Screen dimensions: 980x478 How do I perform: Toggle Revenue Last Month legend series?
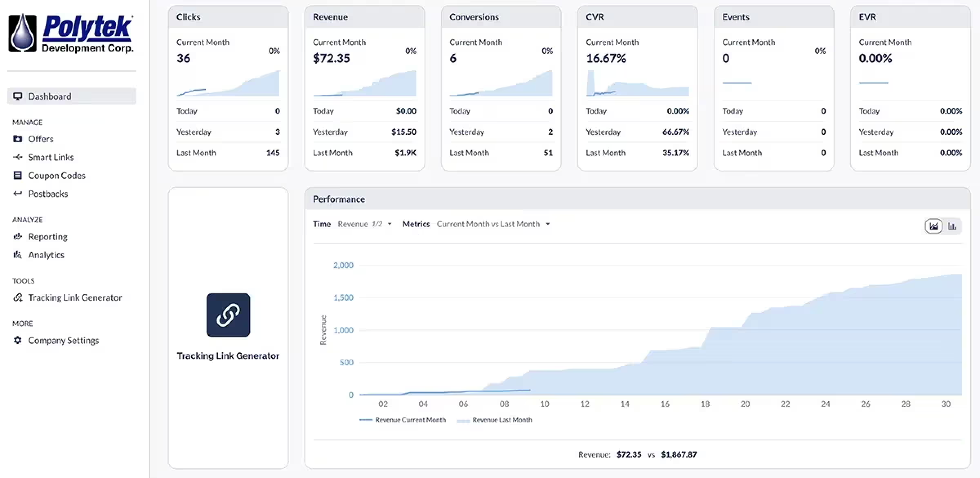[x=501, y=420]
